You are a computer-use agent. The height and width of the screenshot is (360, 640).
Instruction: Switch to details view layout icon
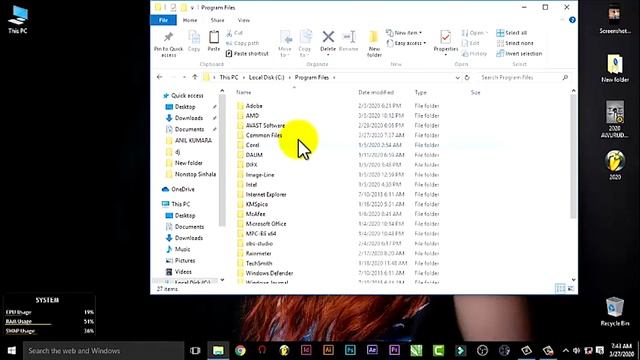[561, 289]
